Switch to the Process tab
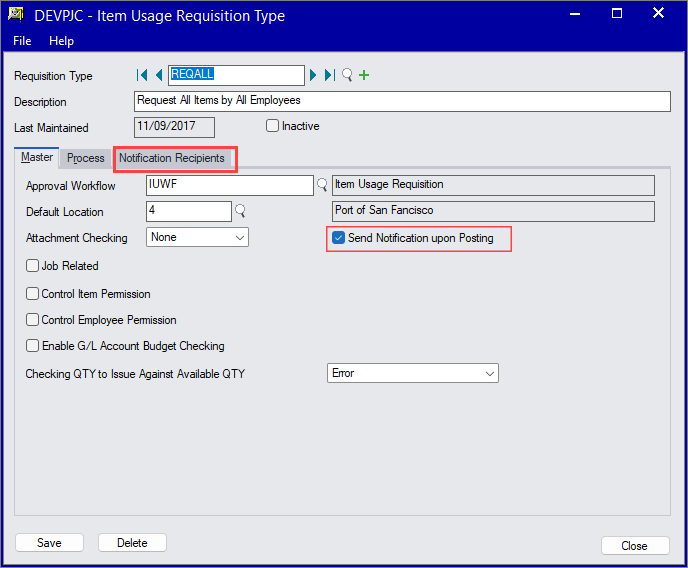688x568 pixels. [86, 158]
